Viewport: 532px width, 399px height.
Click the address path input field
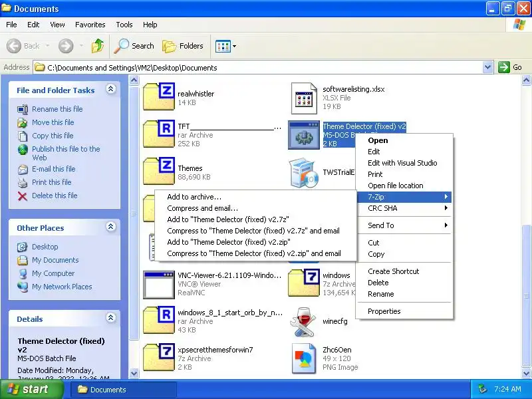tap(258, 68)
